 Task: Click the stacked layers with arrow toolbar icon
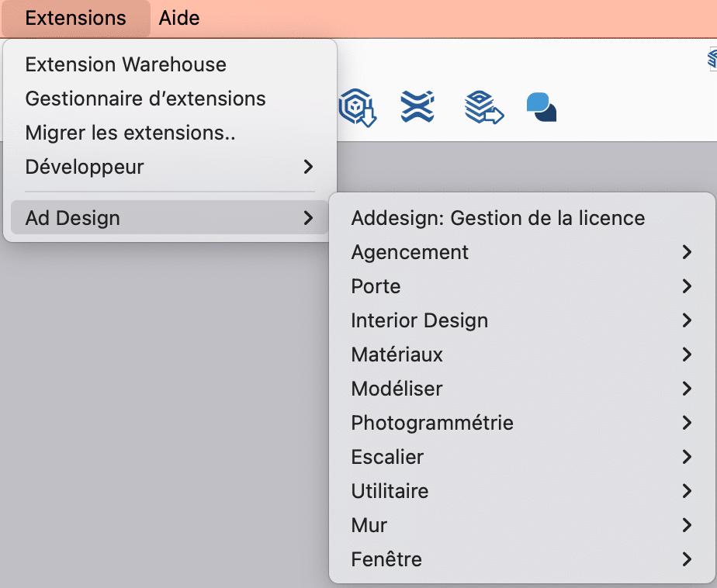[483, 107]
